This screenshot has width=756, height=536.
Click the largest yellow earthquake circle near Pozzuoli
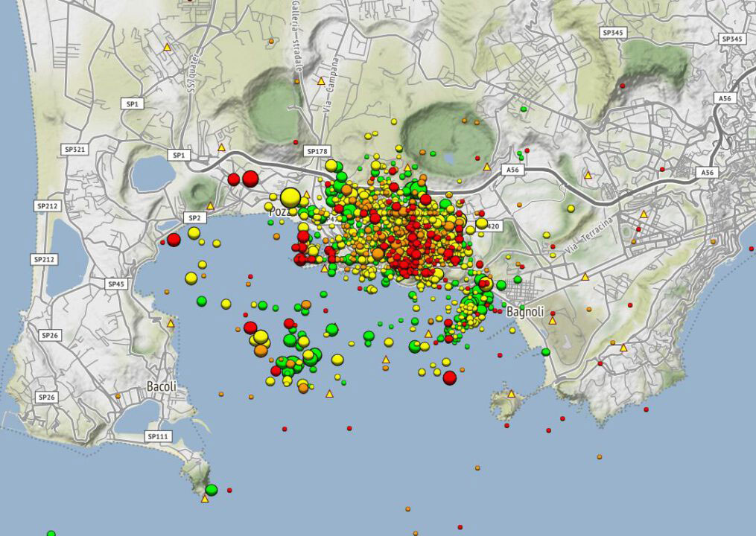(290, 197)
